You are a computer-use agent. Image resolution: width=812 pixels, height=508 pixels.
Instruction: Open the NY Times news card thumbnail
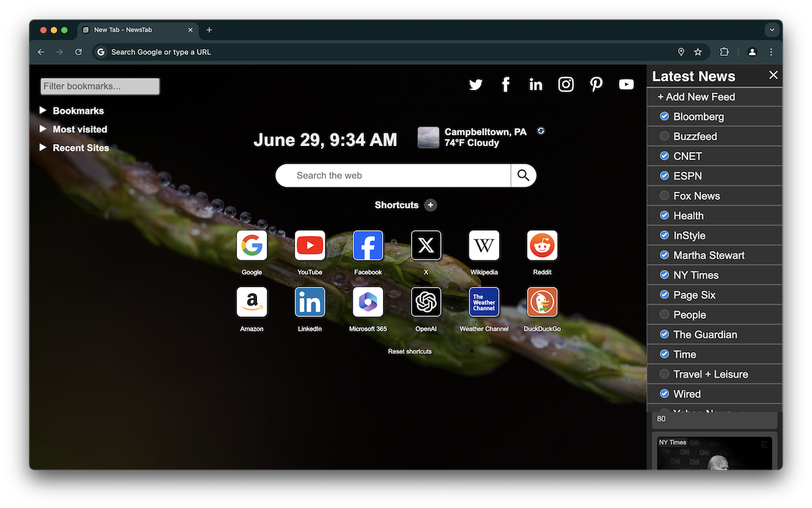coord(714,453)
